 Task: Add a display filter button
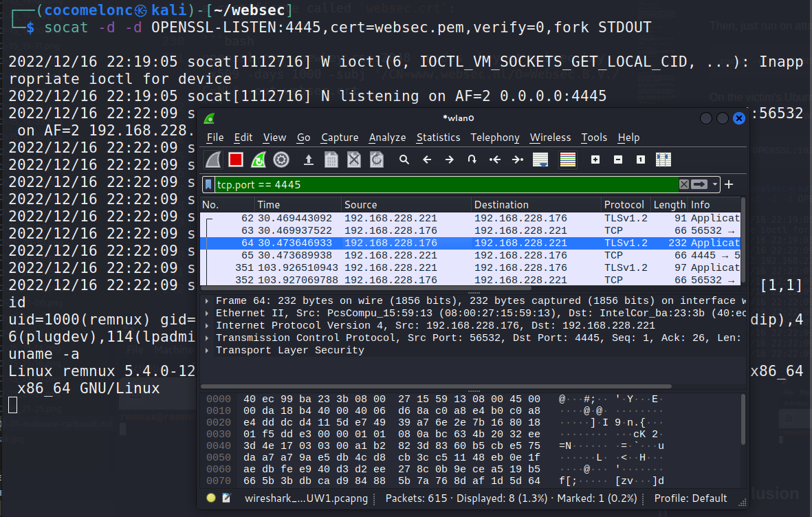(729, 184)
